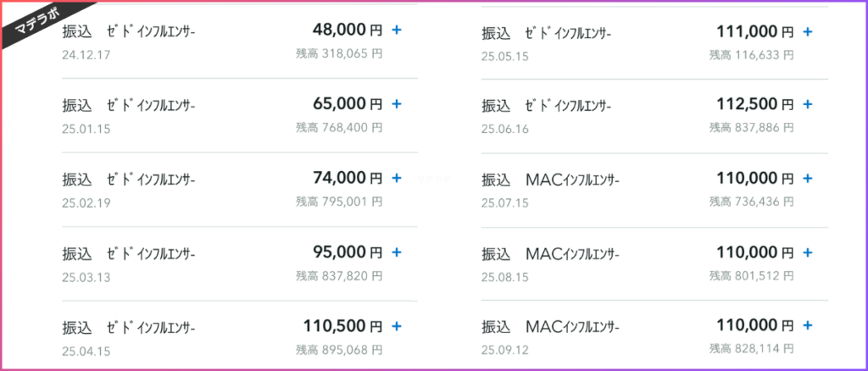This screenshot has height=371, width=868.
Task: Click plus icon beside 110,500 yen
Action: pyautogui.click(x=396, y=325)
